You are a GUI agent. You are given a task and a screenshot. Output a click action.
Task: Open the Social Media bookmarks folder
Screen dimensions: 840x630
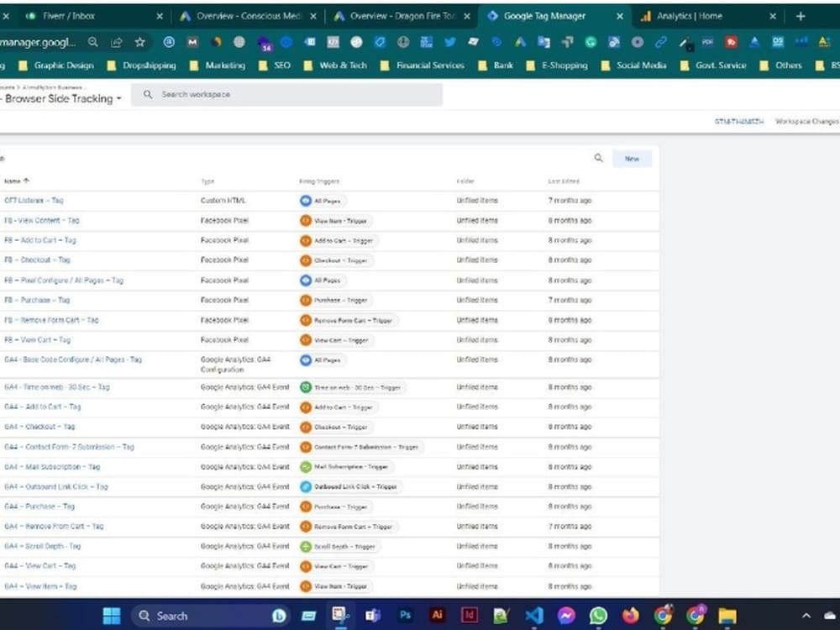click(x=633, y=66)
